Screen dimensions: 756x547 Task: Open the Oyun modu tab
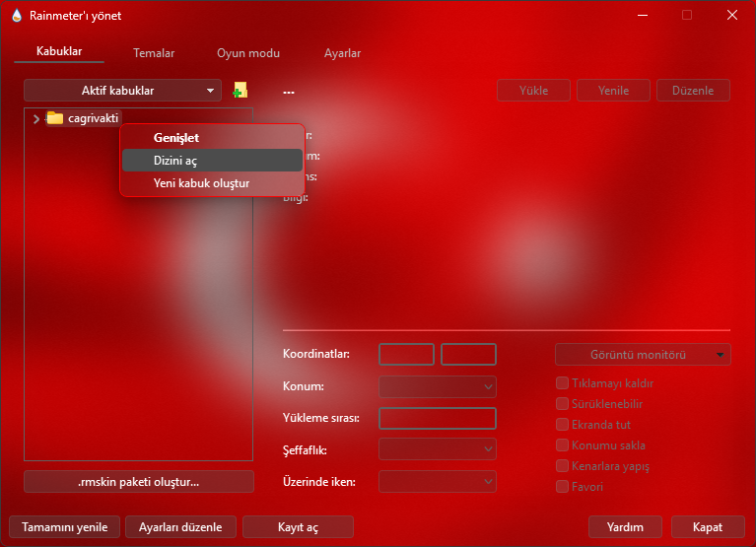point(248,53)
